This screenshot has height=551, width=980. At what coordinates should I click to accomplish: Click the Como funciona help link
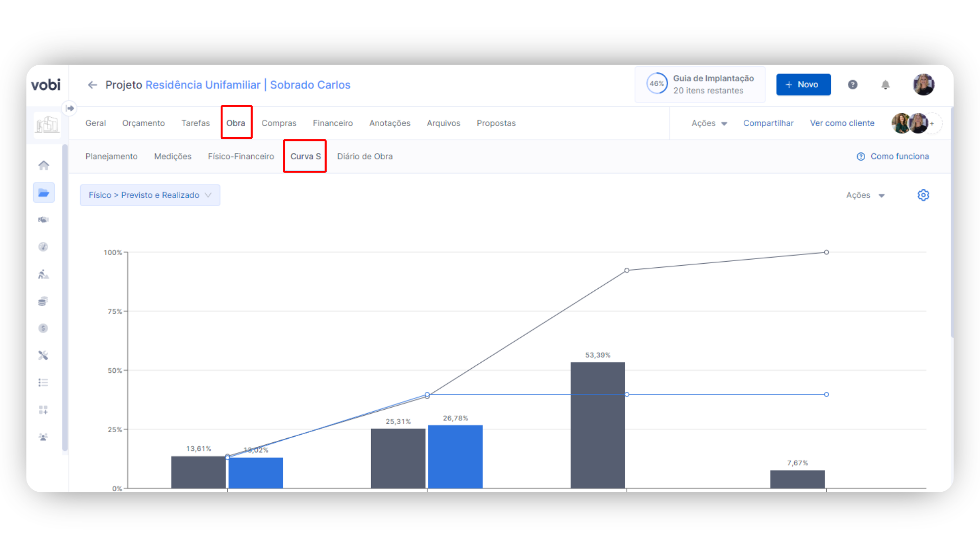point(892,156)
